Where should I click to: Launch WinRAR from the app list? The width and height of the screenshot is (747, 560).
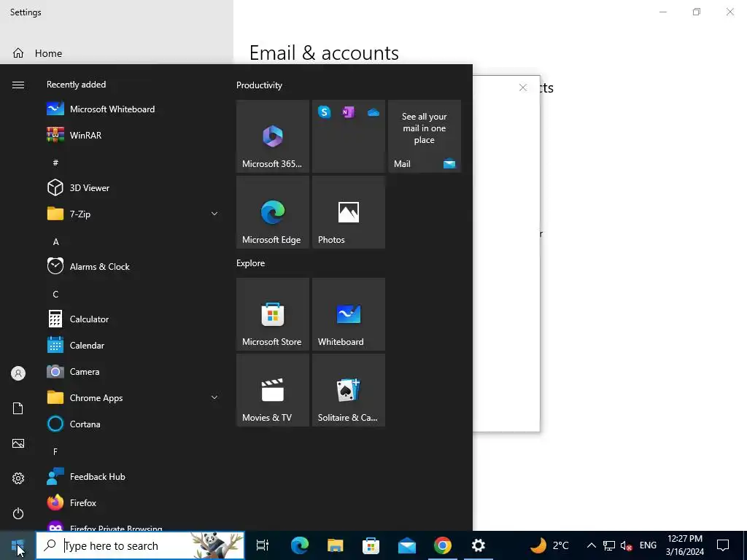click(x=132, y=135)
